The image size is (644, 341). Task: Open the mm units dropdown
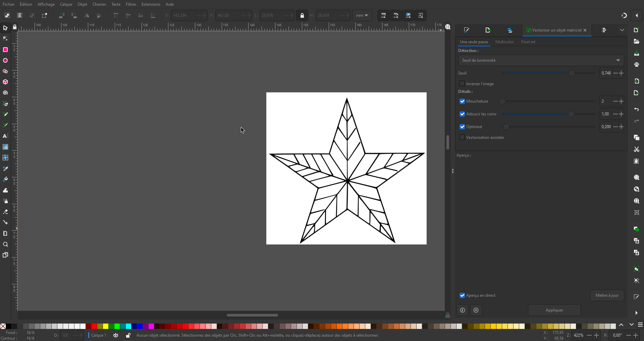(362, 15)
